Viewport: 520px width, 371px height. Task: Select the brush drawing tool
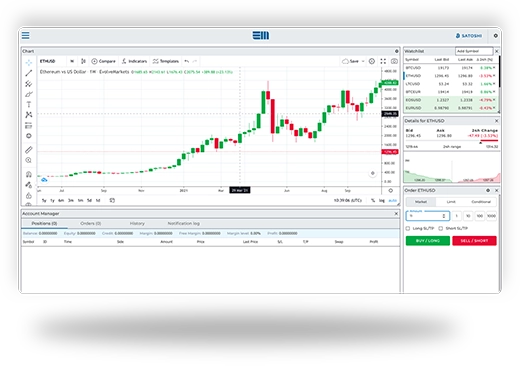29,94
